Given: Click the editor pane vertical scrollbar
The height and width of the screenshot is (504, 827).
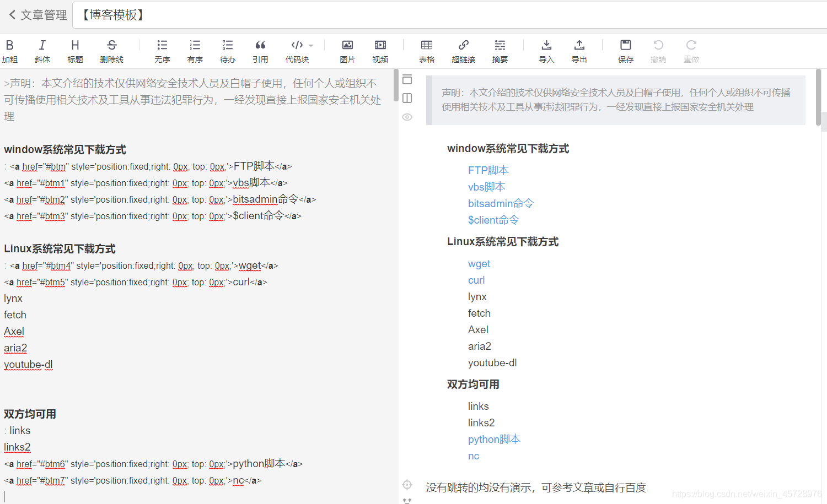Looking at the screenshot, I should [x=396, y=85].
